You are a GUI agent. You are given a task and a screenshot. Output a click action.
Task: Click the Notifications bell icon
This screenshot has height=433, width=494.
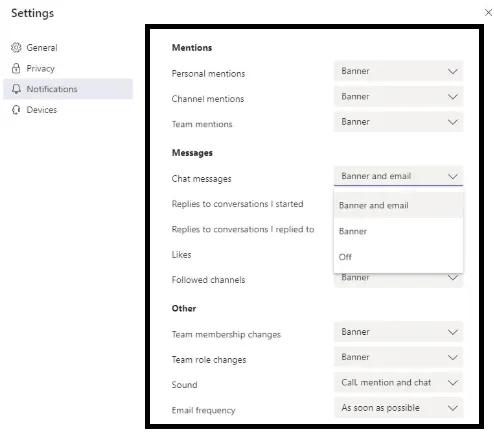tap(16, 89)
